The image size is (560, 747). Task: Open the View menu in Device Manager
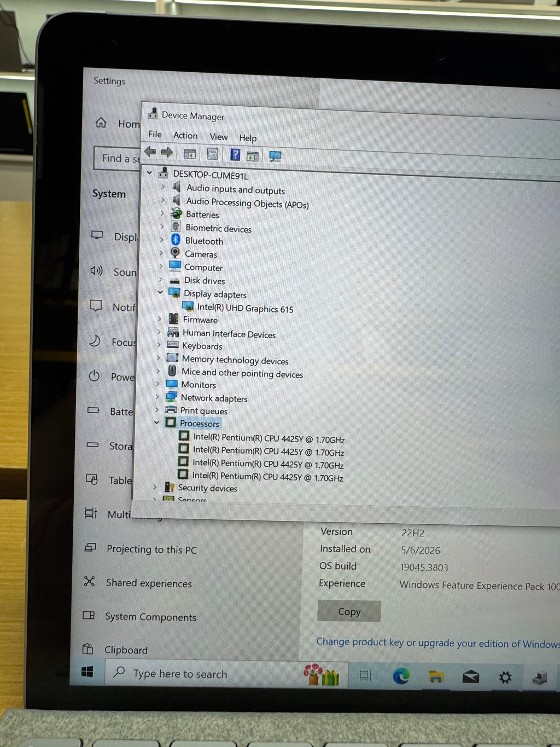point(219,137)
